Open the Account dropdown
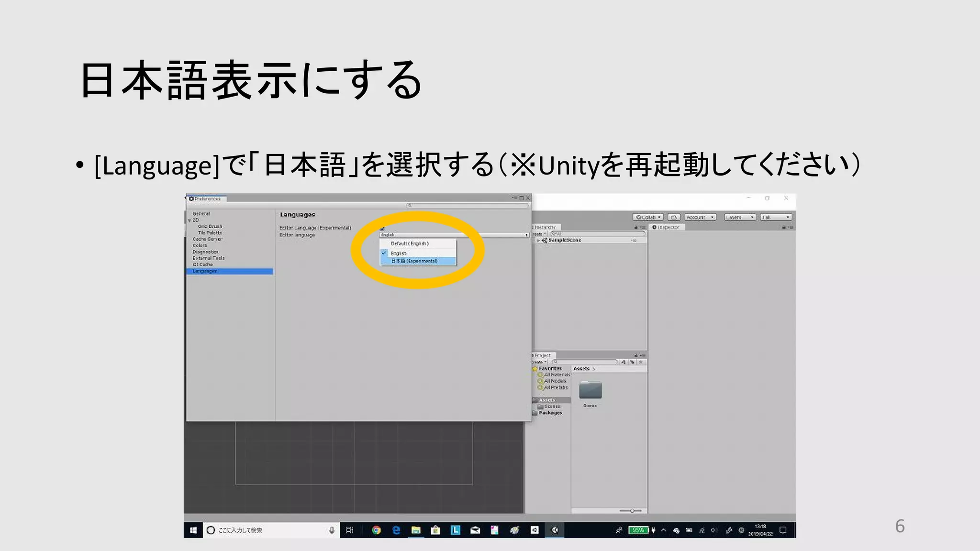Viewport: 980px width, 551px height. (700, 217)
